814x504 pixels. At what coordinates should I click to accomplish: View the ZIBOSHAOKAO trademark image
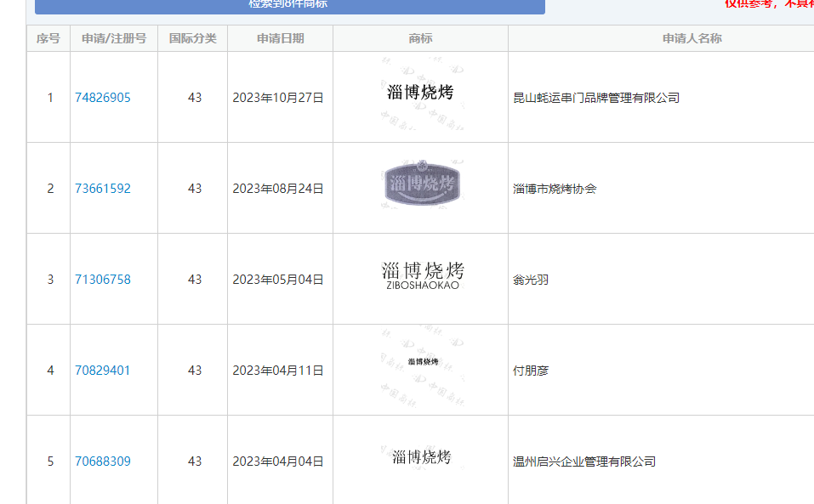tap(423, 275)
